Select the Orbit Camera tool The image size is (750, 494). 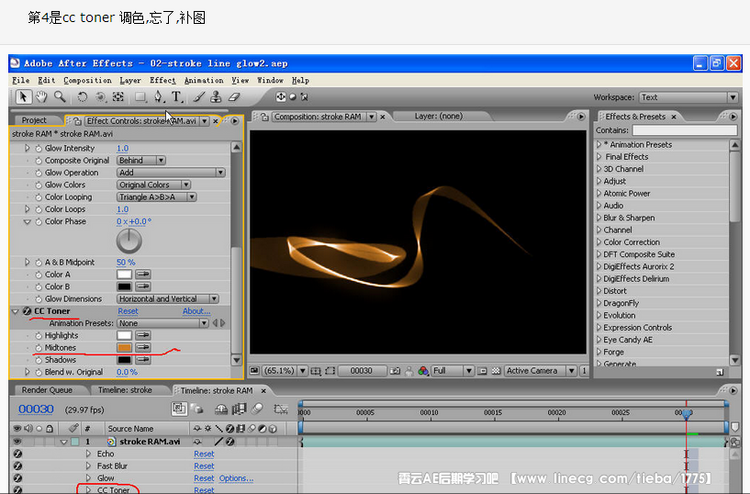pyautogui.click(x=100, y=97)
